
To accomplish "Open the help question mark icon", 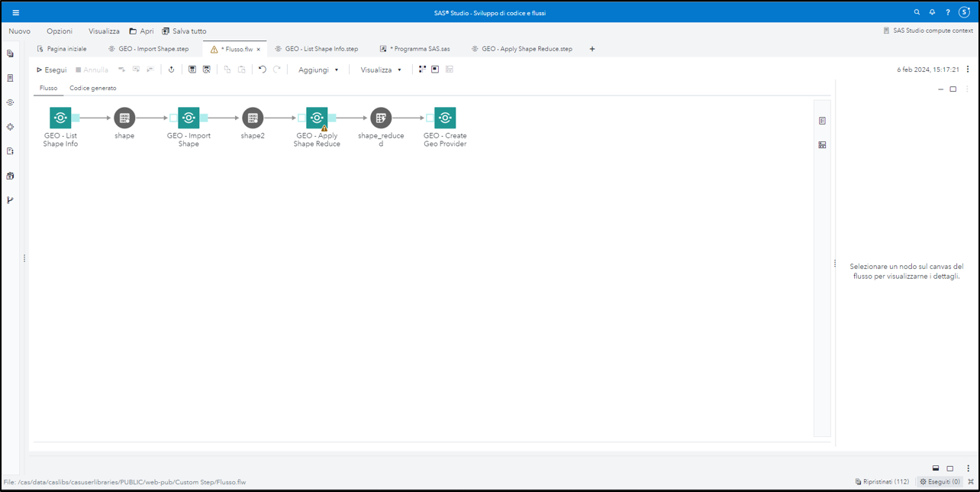I will tap(948, 12).
